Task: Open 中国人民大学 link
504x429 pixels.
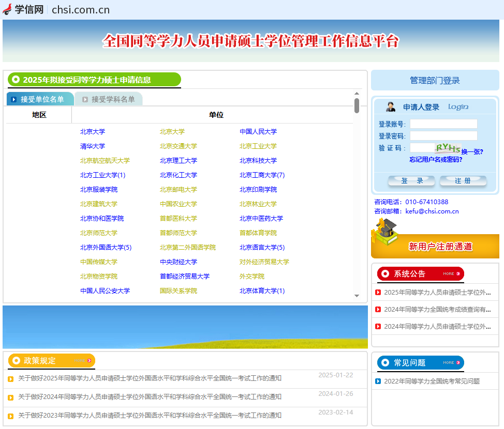Action: click(x=258, y=132)
